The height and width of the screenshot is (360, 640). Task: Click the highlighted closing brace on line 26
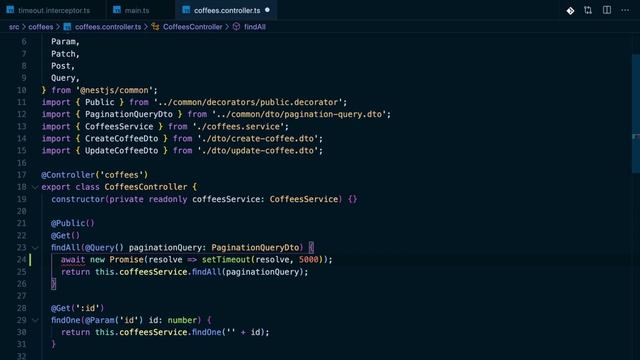pos(53,284)
